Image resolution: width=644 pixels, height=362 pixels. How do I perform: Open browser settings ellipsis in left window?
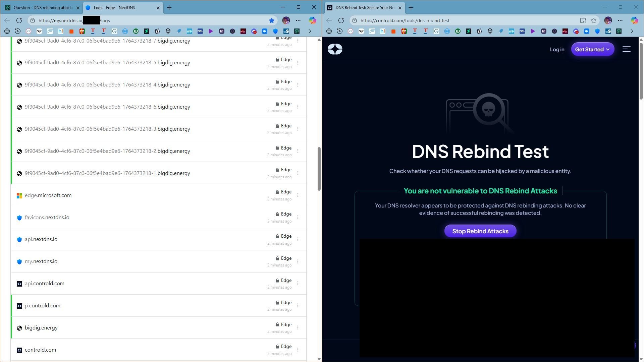[298, 20]
